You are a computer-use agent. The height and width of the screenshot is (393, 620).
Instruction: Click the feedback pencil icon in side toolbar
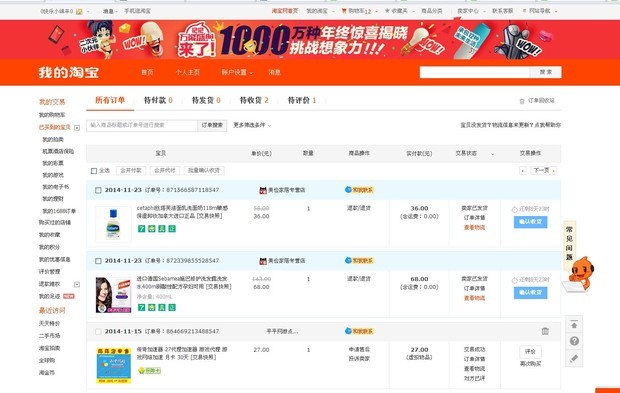pyautogui.click(x=574, y=358)
